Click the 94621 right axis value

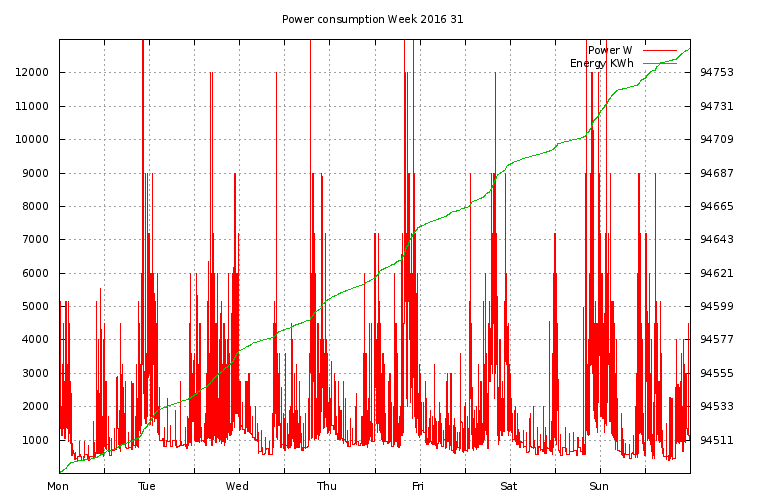(717, 273)
